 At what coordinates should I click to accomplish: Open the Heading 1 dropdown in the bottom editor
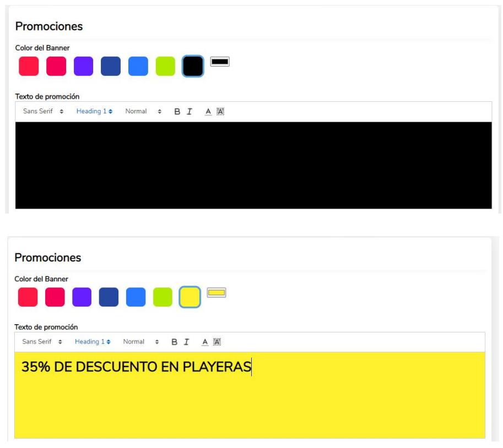[x=93, y=342]
